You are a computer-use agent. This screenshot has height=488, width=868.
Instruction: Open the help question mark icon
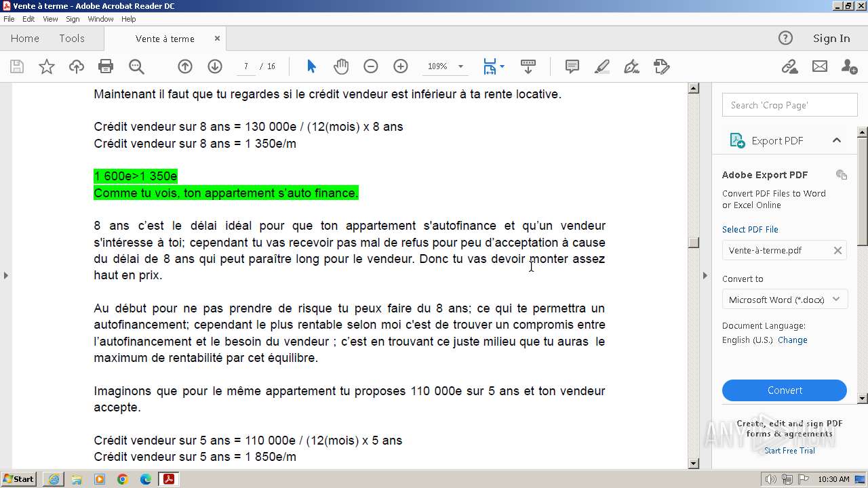click(785, 38)
